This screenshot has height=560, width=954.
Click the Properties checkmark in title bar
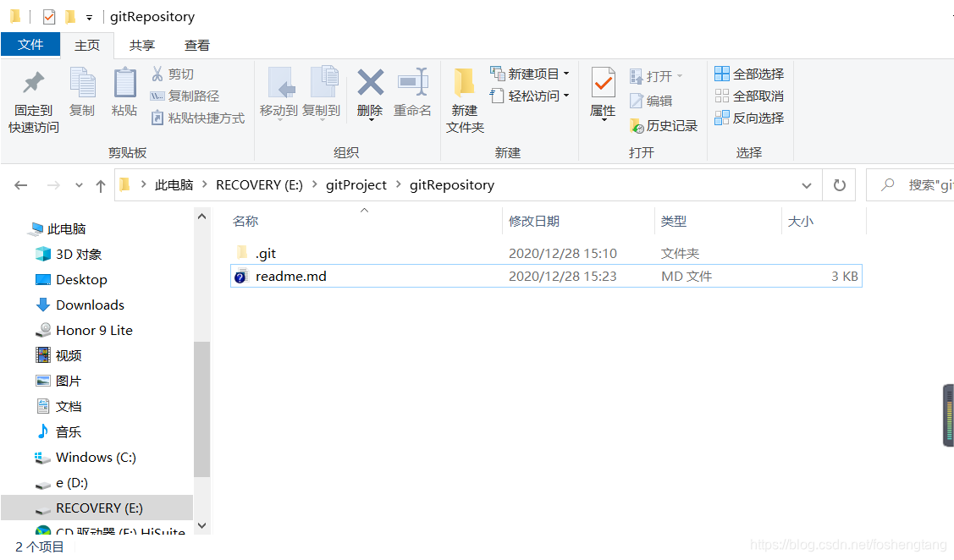pos(49,16)
